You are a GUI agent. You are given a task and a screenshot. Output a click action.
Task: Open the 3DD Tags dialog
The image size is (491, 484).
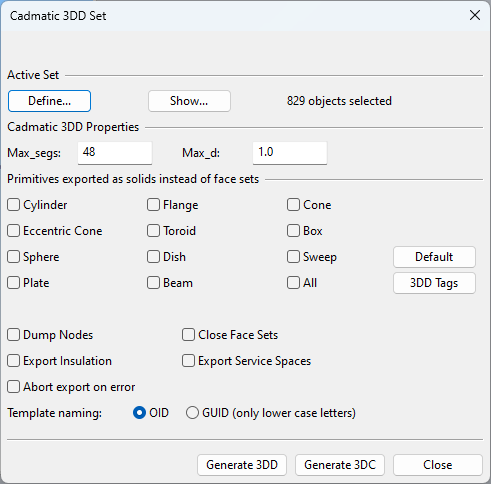coord(434,283)
